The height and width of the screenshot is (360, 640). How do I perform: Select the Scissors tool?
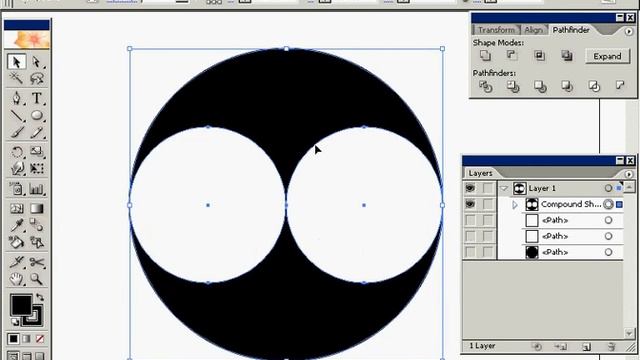36,262
